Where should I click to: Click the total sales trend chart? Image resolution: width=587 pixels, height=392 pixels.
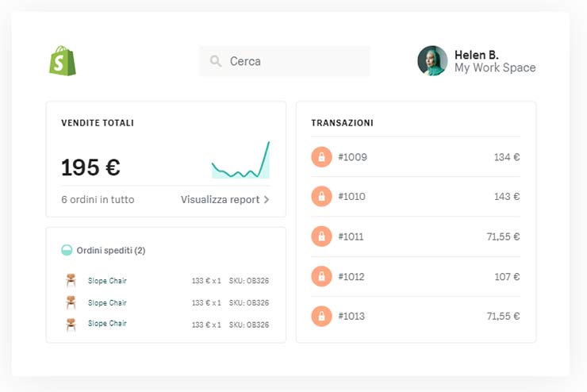(x=240, y=161)
